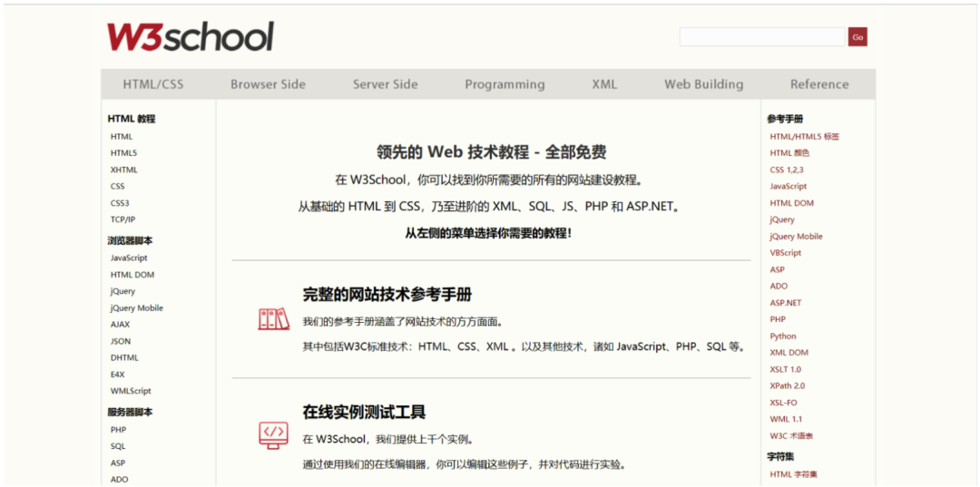This screenshot has height=487, width=980.
Task: Click the 服务器脚本 sidebar heading
Action: (130, 412)
